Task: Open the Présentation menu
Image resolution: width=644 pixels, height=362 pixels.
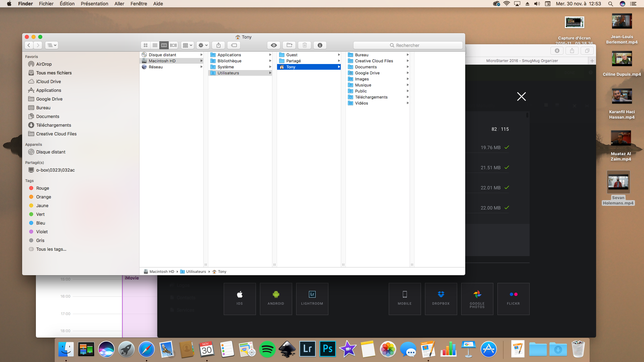Action: tap(94, 4)
